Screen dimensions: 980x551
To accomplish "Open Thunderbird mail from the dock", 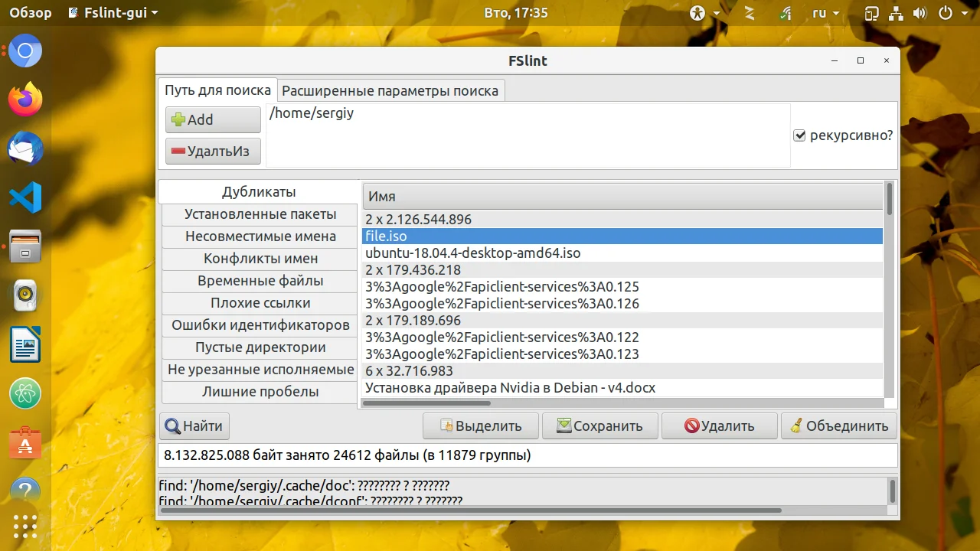I will coord(25,148).
